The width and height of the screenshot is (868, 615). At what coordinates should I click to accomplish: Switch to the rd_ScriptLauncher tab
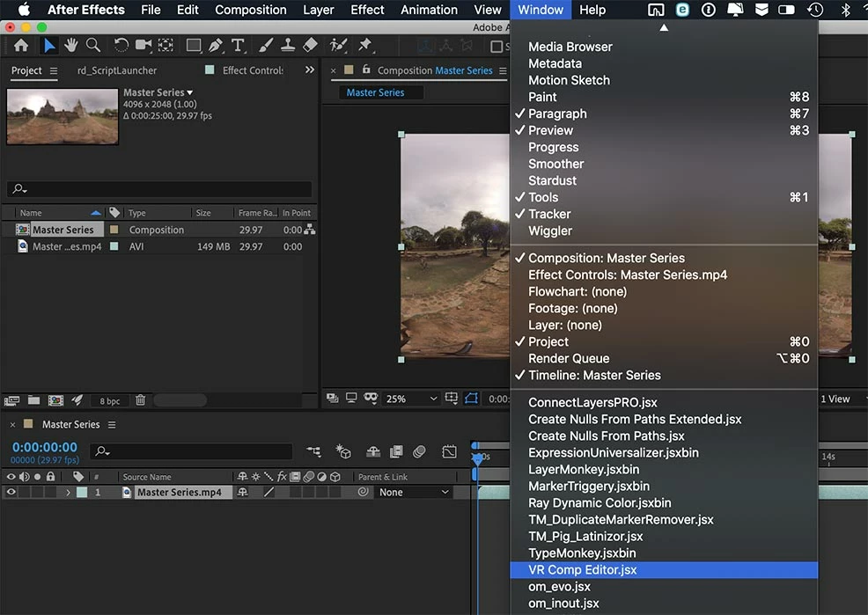pyautogui.click(x=117, y=70)
